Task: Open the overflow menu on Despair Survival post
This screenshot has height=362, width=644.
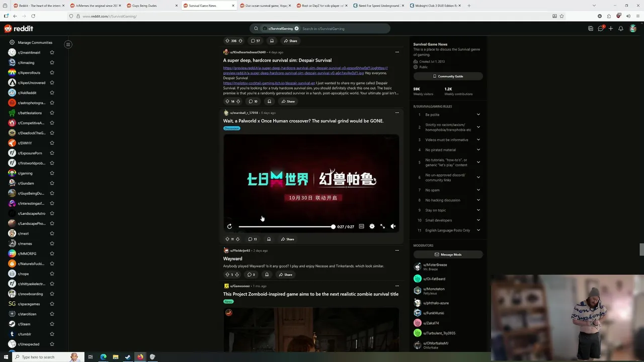Action: click(x=397, y=52)
